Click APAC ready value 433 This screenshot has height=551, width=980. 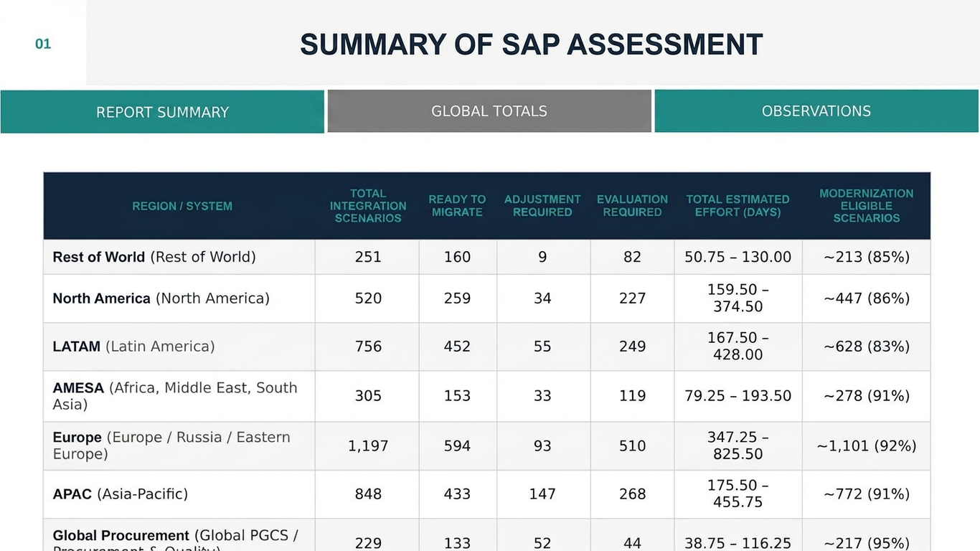(x=457, y=494)
